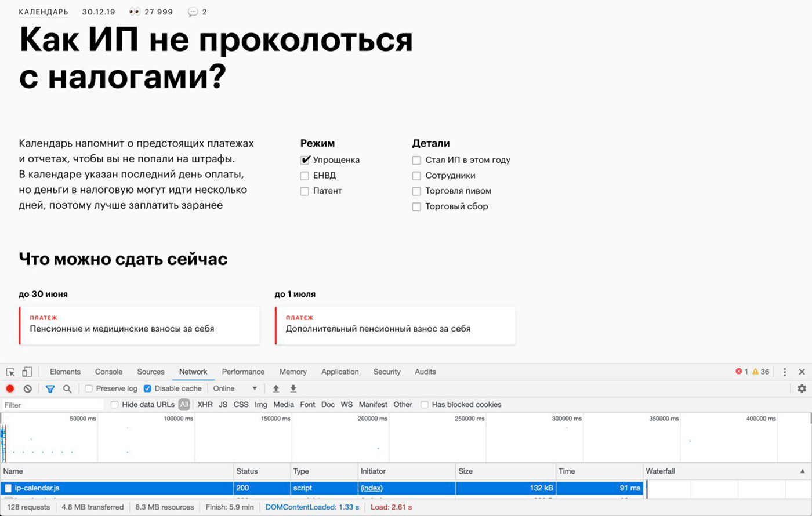Filter requests by Manifest
812x516 pixels.
(373, 405)
